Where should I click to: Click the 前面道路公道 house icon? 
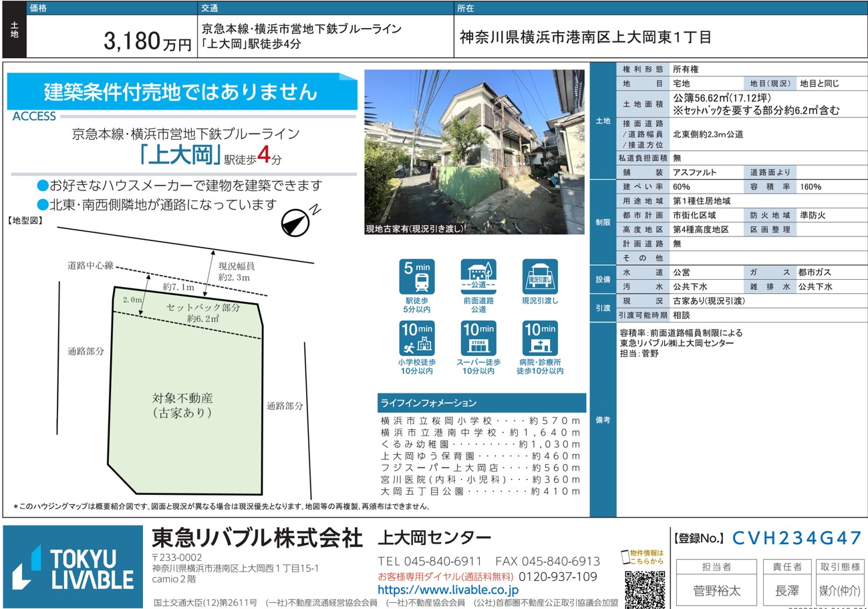pyautogui.click(x=478, y=277)
